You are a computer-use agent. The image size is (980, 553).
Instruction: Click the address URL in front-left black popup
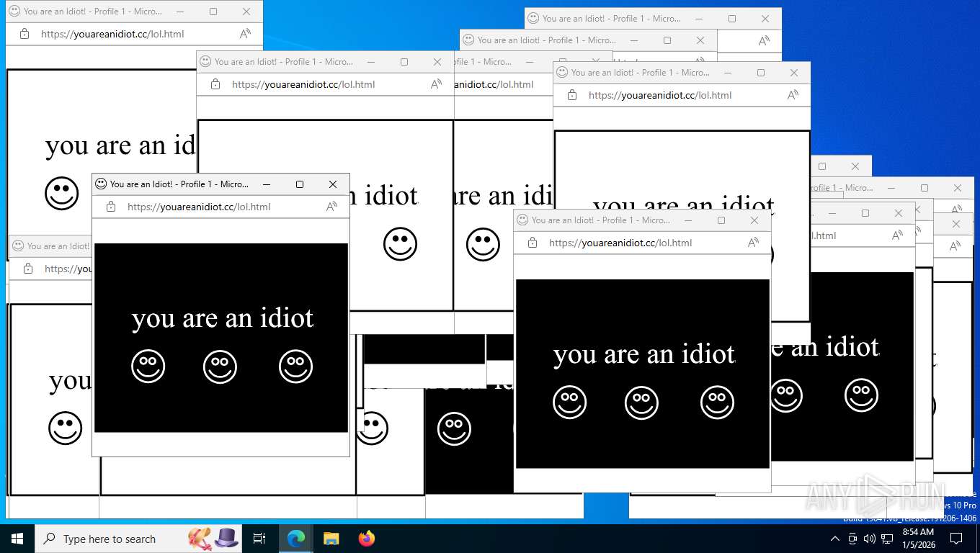pos(199,207)
